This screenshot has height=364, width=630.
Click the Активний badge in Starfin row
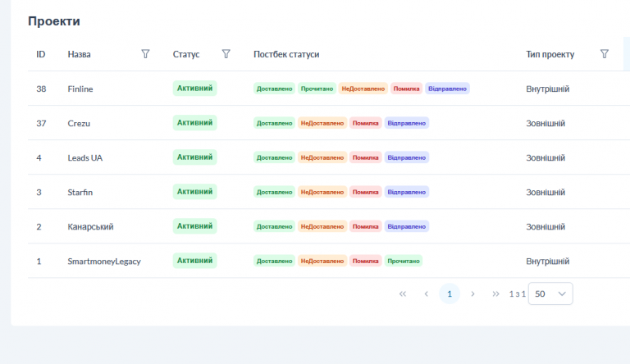[195, 192]
